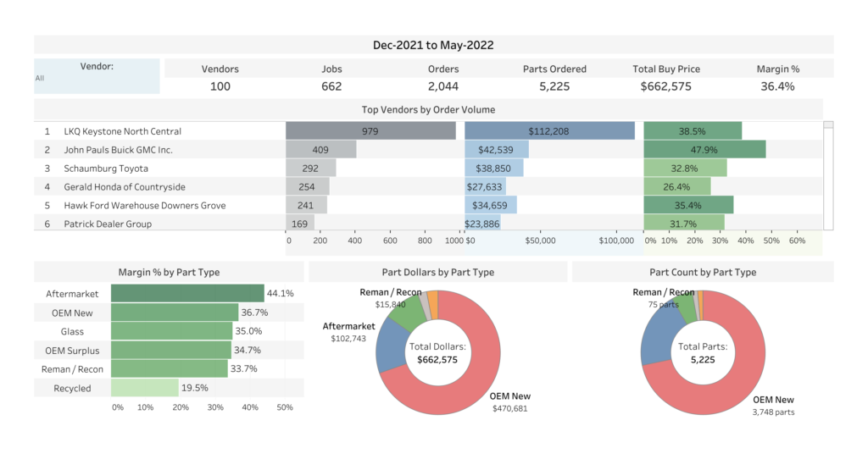Click the Orders 2,044 summary value
868x459 pixels.
[x=443, y=86]
